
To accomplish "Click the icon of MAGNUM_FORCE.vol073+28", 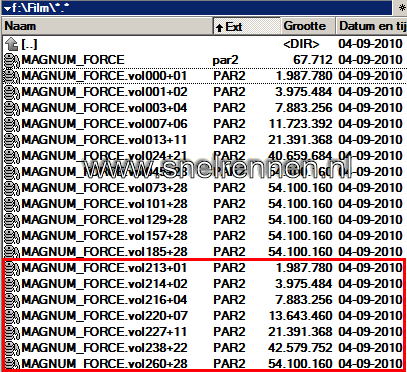I will coord(12,188).
